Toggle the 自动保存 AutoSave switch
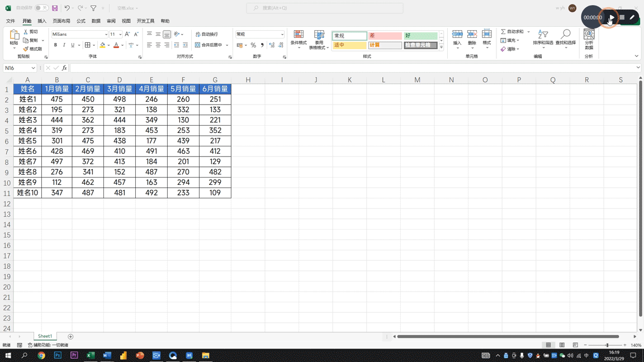Screen dimensions: 644x362 coord(41,8)
